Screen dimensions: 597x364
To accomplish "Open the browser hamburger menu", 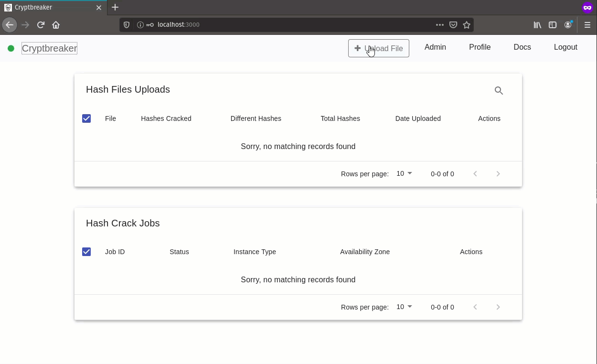I will point(587,25).
